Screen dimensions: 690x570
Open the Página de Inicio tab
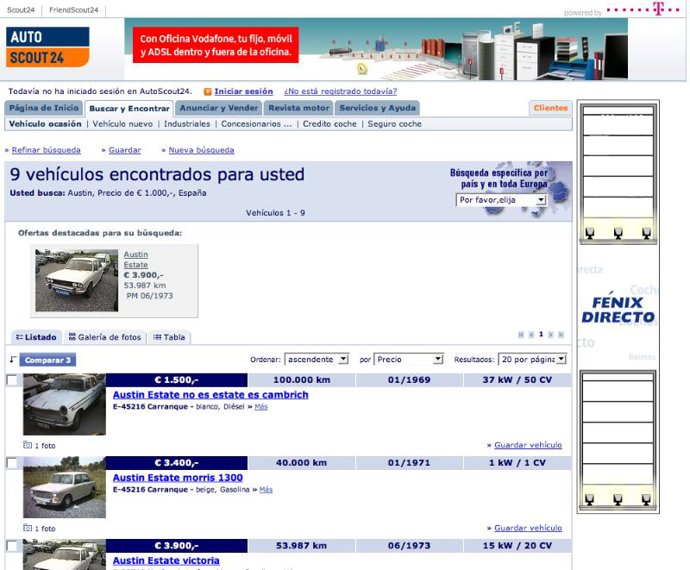point(44,108)
